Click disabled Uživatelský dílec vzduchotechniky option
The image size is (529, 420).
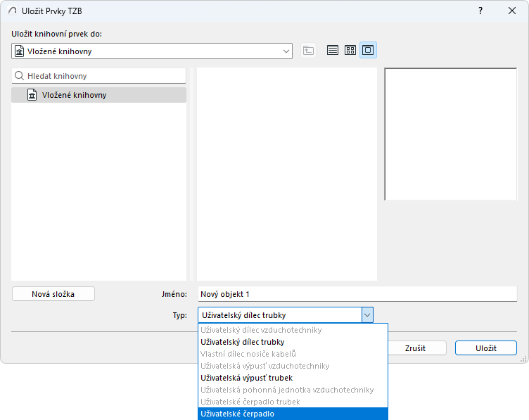(x=293, y=330)
